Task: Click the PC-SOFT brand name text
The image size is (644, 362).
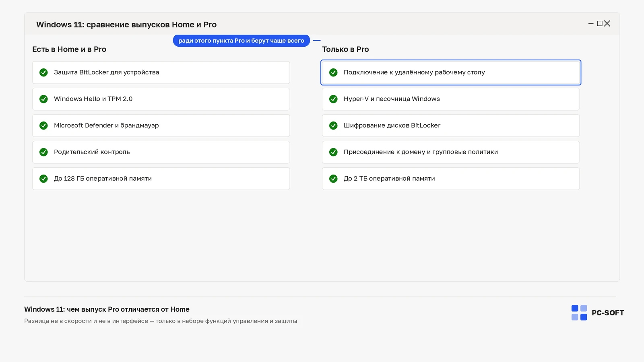Action: click(x=608, y=313)
